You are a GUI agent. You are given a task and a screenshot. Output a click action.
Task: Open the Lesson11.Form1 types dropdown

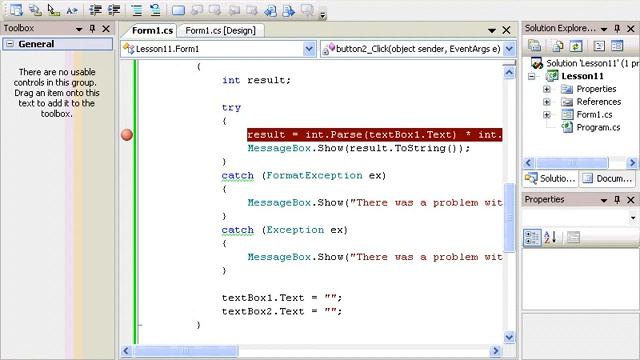(x=309, y=49)
